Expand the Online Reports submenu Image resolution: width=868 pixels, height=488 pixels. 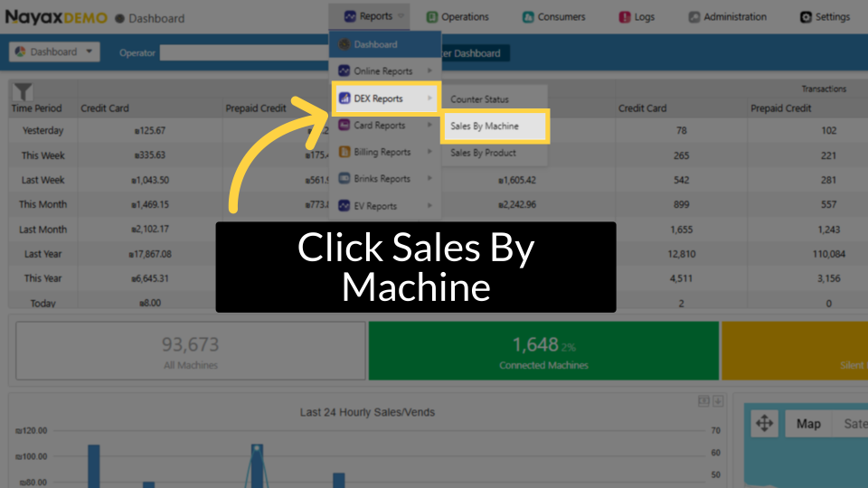385,70
